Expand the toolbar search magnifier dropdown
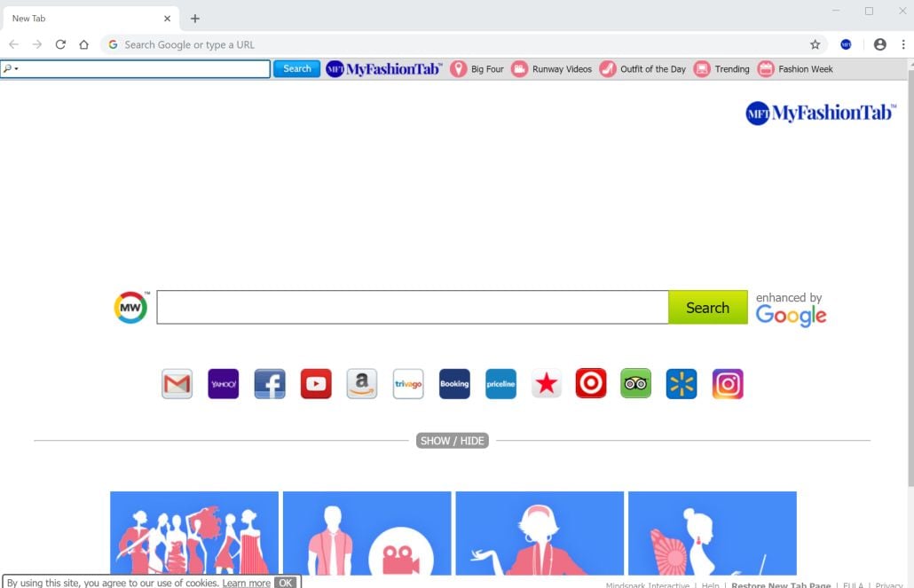The width and height of the screenshot is (914, 588). pyautogui.click(x=11, y=69)
